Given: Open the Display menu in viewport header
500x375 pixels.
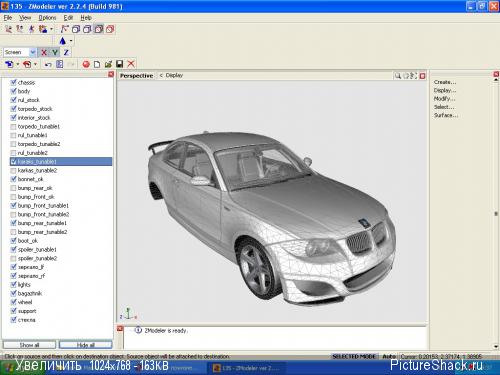Looking at the screenshot, I should pyautogui.click(x=174, y=75).
